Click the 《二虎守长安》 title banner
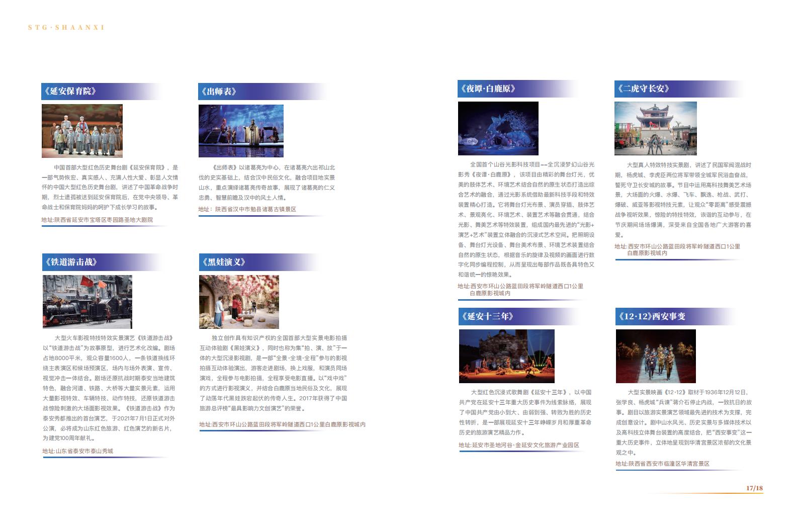Screen dimensions: 798x532 point(679,88)
